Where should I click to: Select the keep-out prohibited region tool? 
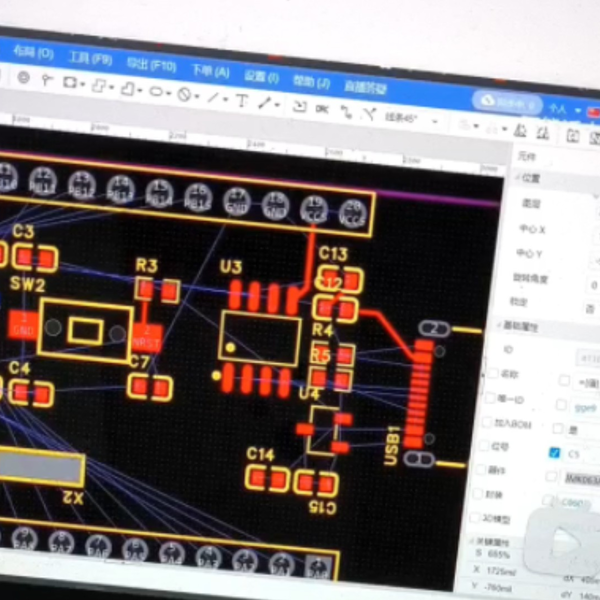pyautogui.click(x=184, y=94)
